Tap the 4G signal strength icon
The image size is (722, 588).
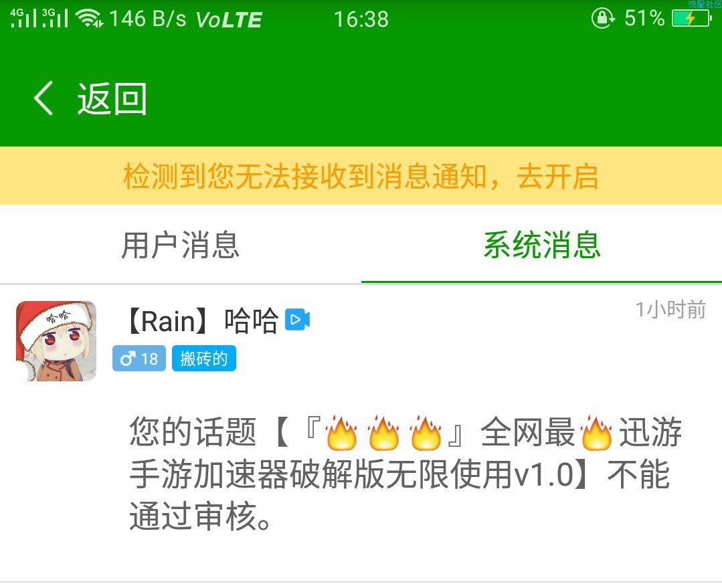[23, 18]
